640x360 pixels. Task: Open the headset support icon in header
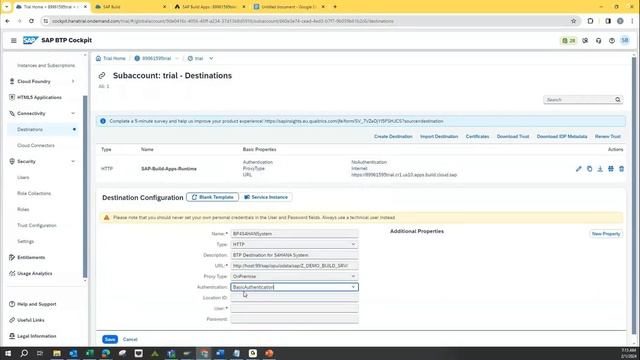598,40
